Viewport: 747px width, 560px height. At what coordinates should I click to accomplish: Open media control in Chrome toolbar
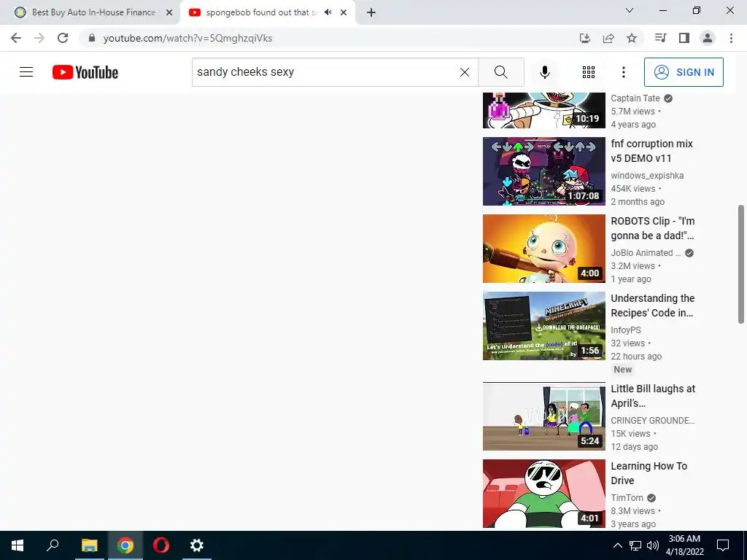click(661, 38)
